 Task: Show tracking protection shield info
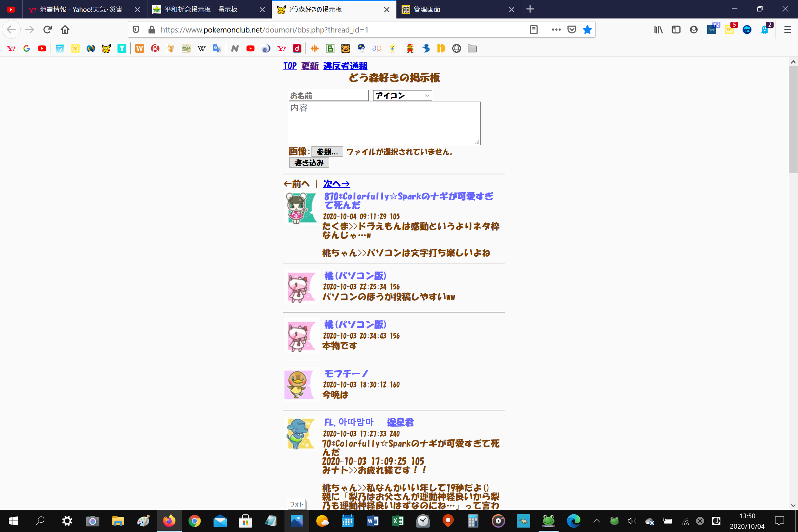tap(136, 30)
